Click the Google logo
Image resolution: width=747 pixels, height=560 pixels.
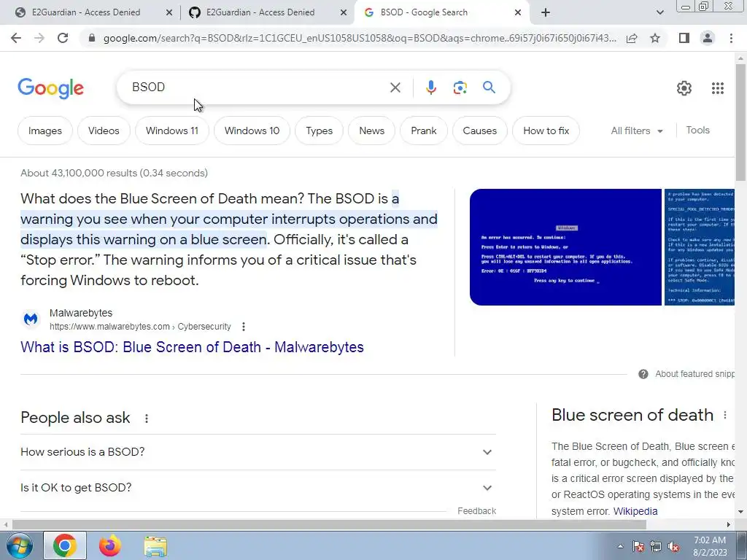click(x=50, y=88)
